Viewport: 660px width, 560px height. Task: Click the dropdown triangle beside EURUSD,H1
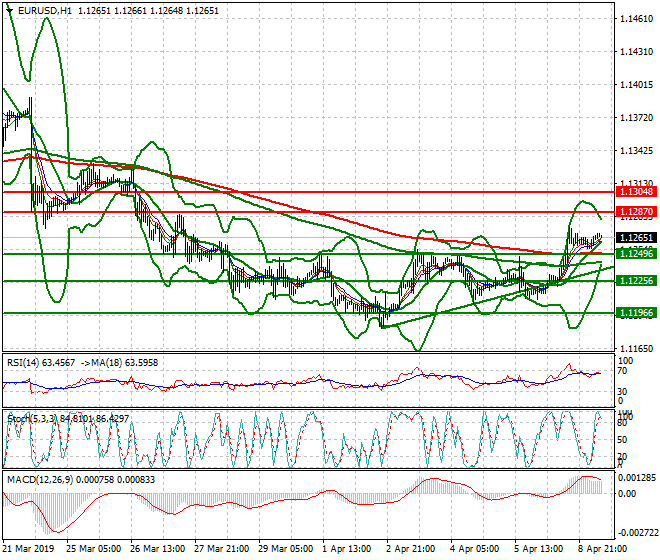pos(9,10)
